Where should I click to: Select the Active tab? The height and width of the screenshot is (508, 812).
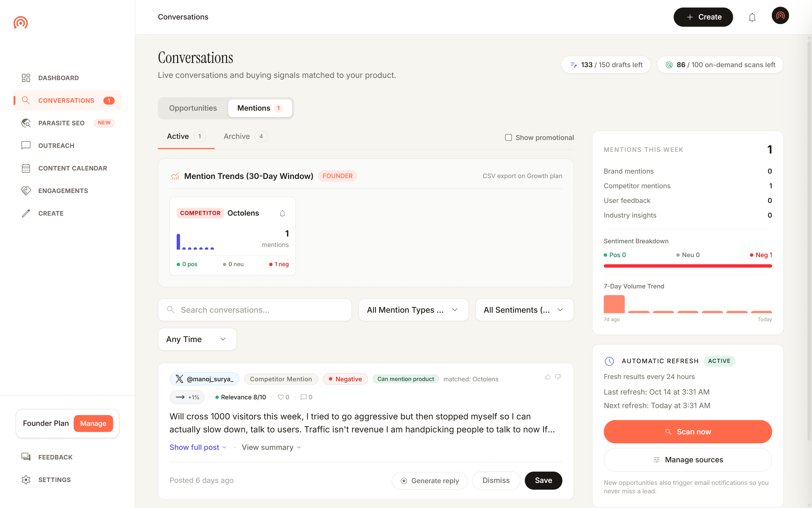click(x=186, y=136)
